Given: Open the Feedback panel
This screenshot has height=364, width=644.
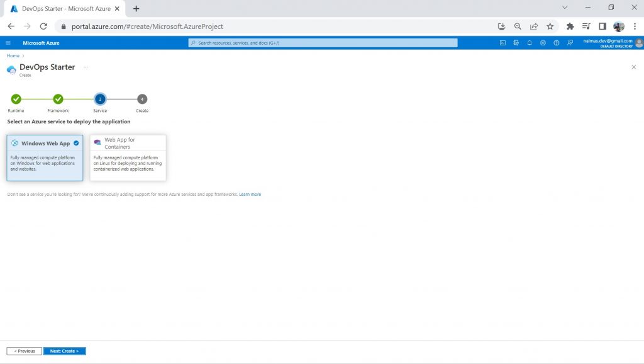Looking at the screenshot, I should tap(569, 43).
